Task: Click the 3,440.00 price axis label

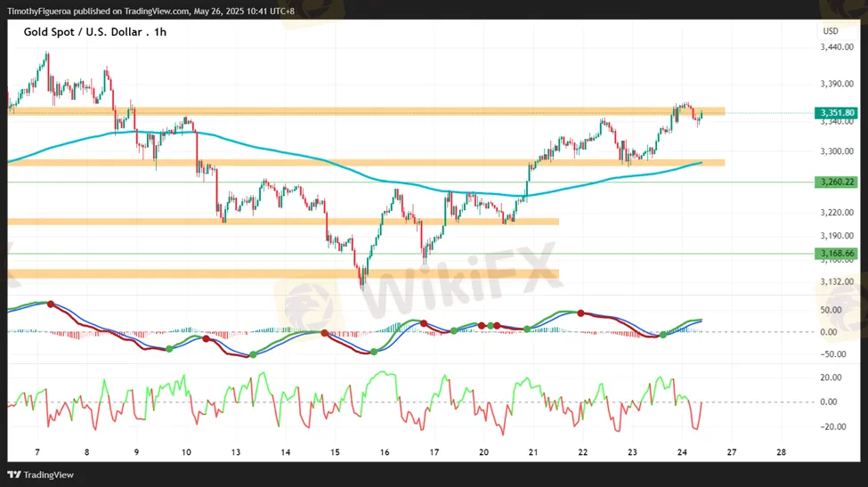Action: [836, 48]
